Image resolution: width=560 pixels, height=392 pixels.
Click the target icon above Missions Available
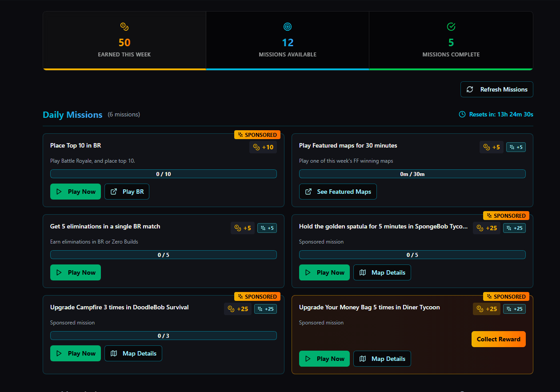coord(288,27)
